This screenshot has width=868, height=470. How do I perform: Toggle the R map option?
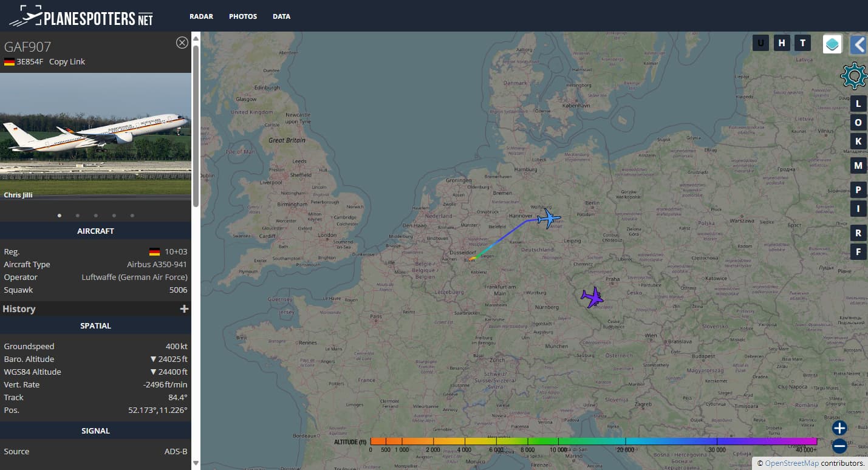(858, 233)
